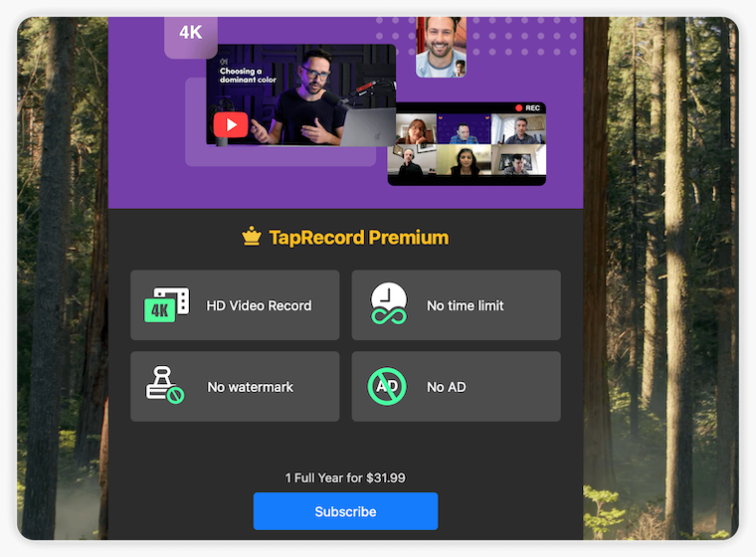Select the No AD label
Viewport: 756px width, 557px height.
446,387
